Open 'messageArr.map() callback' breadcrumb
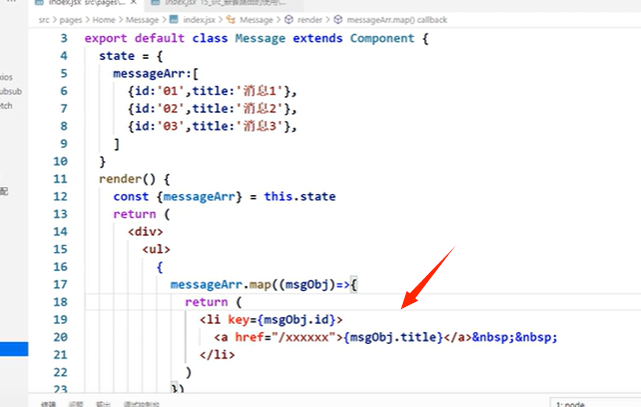This screenshot has height=407, width=641. click(x=397, y=20)
